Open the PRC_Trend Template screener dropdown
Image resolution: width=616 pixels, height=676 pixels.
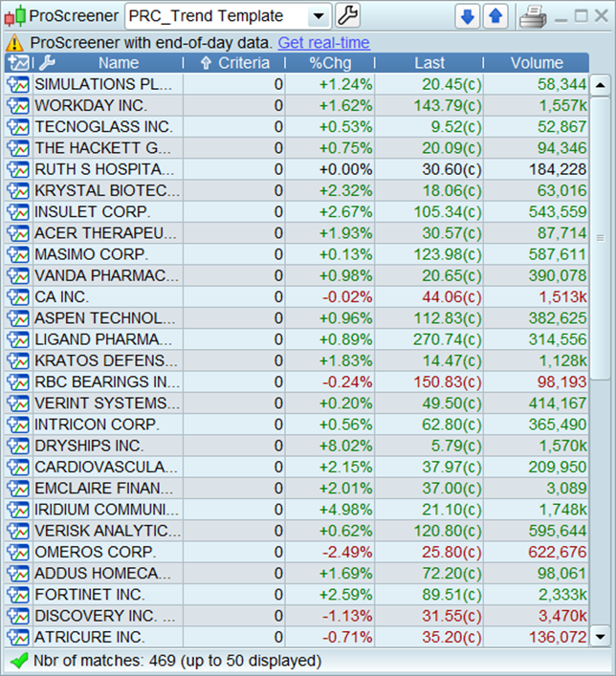click(x=229, y=16)
